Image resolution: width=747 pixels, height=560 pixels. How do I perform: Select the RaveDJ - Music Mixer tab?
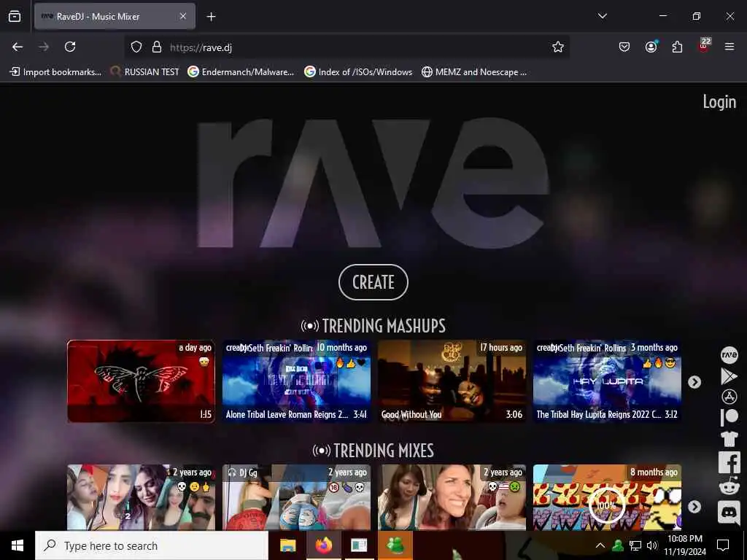[115, 16]
